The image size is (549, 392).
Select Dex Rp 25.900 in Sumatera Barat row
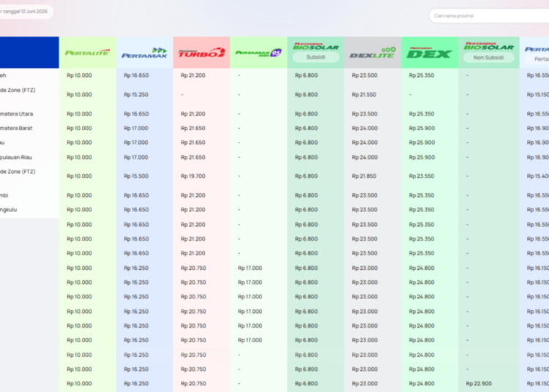tap(422, 128)
